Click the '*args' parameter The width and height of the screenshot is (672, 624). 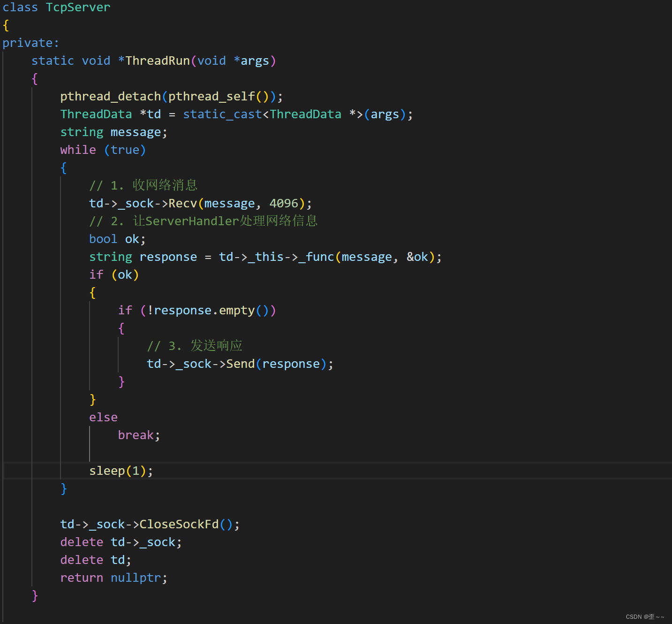point(251,61)
